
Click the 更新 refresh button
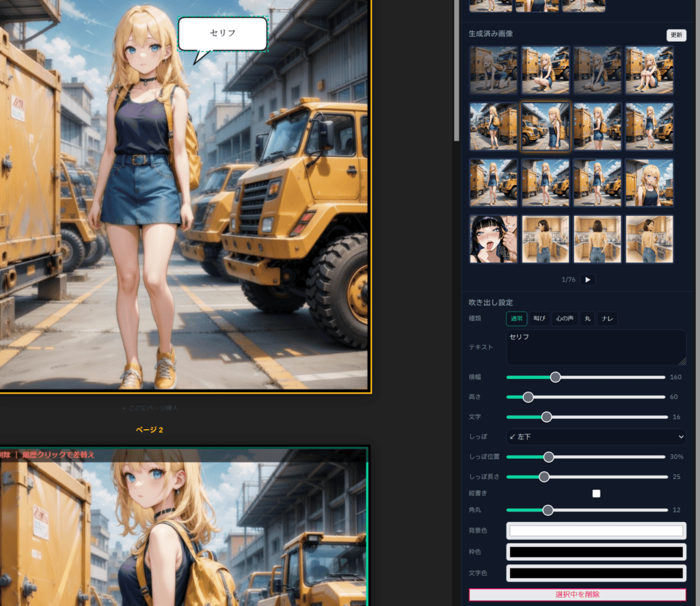coord(676,36)
